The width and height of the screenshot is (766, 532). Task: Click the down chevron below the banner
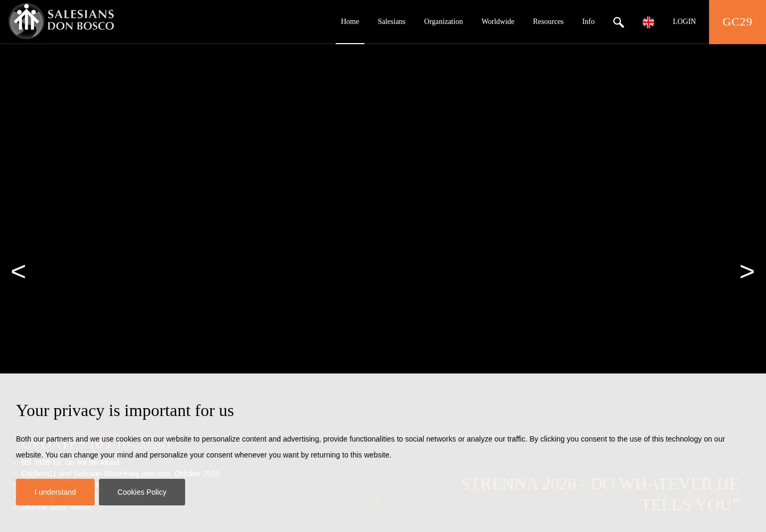pyautogui.click(x=384, y=502)
